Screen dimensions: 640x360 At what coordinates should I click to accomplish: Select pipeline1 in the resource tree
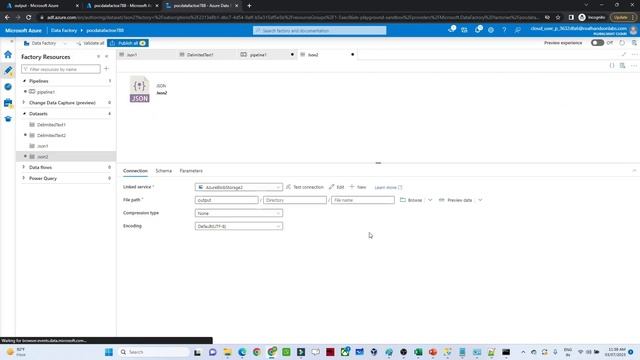click(x=46, y=92)
